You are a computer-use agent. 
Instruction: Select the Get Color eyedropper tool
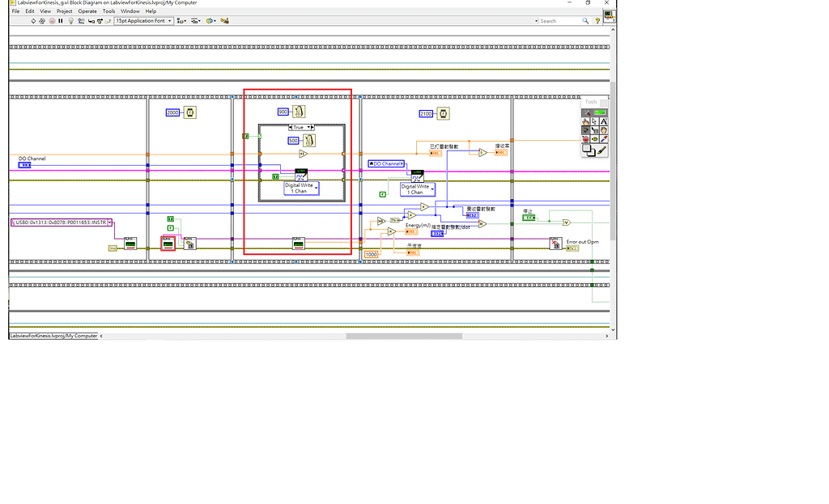tap(602, 138)
